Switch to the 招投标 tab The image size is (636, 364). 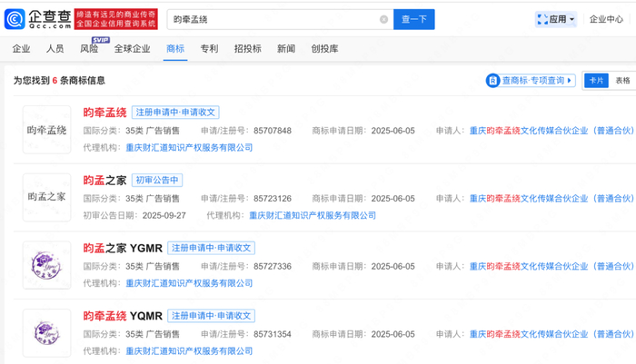[247, 49]
